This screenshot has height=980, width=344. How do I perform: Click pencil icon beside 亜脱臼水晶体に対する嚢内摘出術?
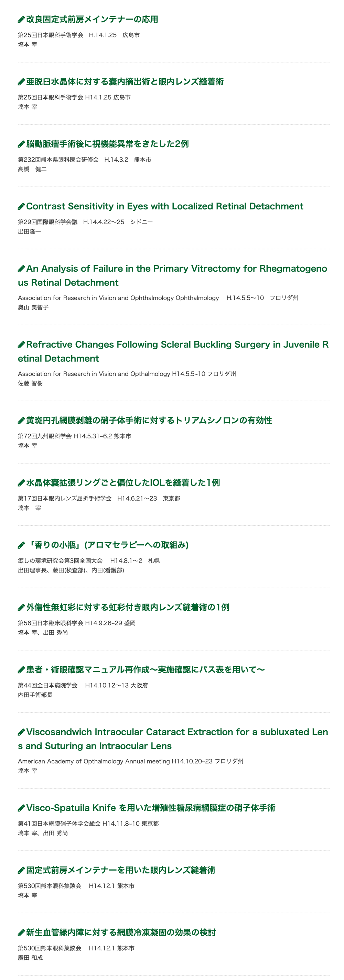pos(21,82)
